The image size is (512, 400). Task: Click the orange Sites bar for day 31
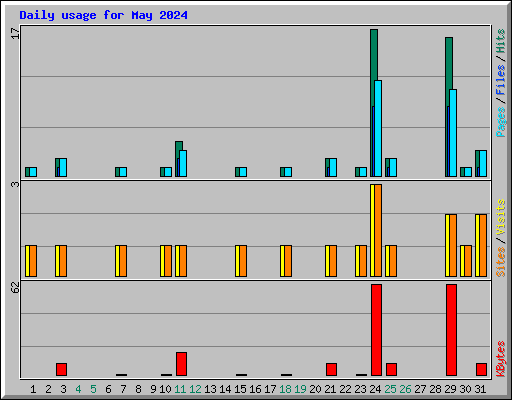(x=483, y=245)
